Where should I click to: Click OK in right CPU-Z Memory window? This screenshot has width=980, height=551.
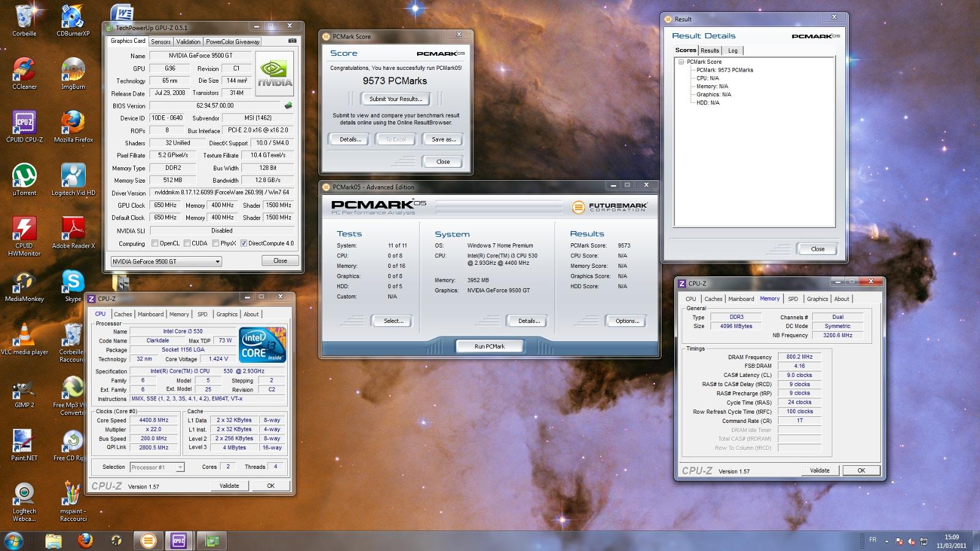pyautogui.click(x=861, y=471)
